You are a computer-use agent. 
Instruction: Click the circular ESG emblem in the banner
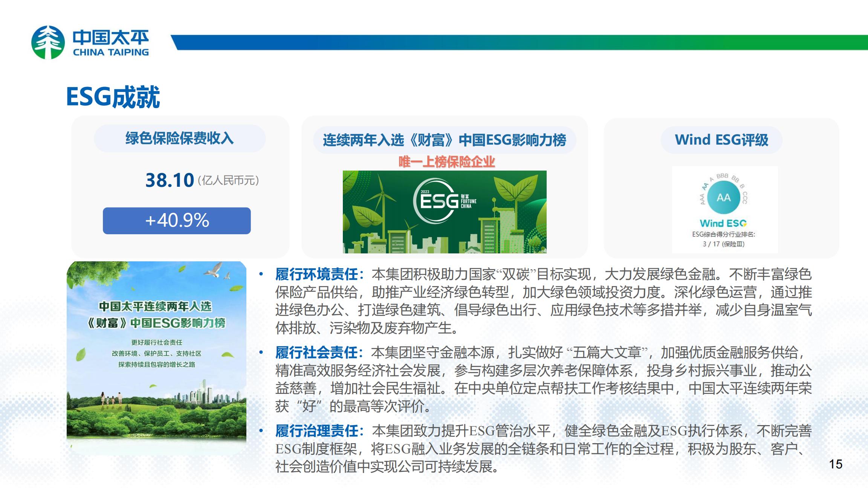coord(436,201)
